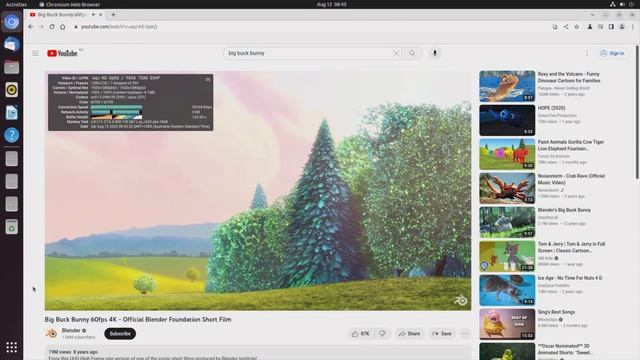Image resolution: width=640 pixels, height=360 pixels.
Task: Click the Blender watermark on video
Action: pos(461,300)
